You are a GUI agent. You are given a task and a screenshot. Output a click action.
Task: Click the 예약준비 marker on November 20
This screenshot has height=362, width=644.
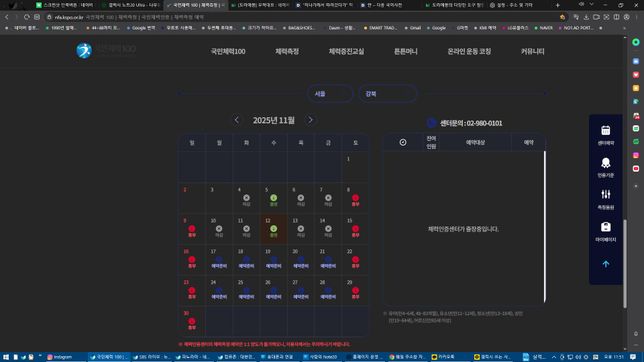(x=301, y=262)
